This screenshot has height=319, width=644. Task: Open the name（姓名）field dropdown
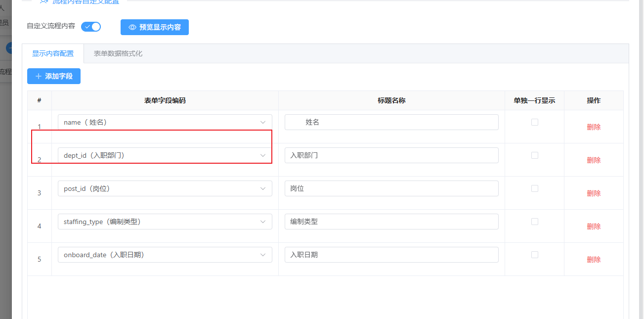165,122
